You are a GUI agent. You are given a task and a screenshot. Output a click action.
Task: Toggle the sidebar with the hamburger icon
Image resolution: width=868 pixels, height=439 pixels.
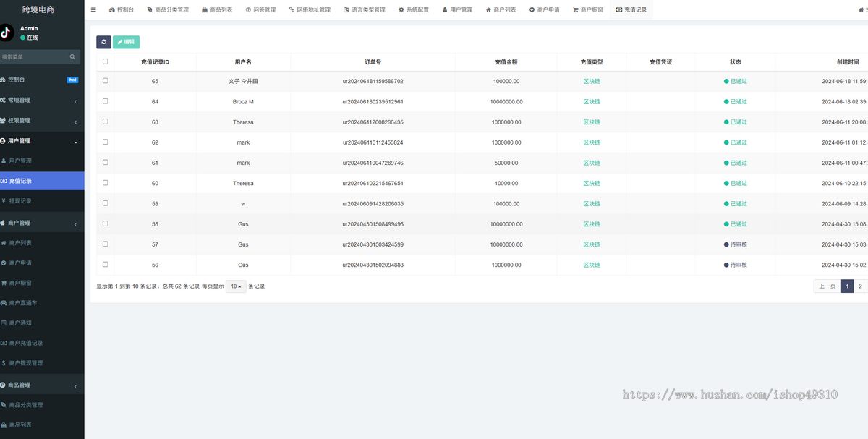point(93,10)
